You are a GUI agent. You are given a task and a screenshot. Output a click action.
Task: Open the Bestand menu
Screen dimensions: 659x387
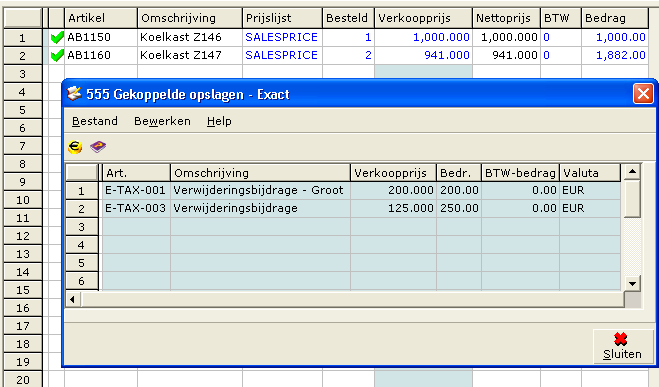pyautogui.click(x=95, y=121)
